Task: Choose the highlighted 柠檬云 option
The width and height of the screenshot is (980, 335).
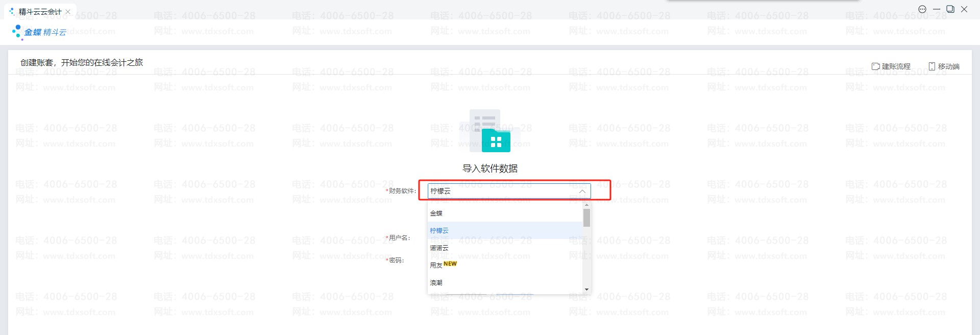Action: coord(439,231)
